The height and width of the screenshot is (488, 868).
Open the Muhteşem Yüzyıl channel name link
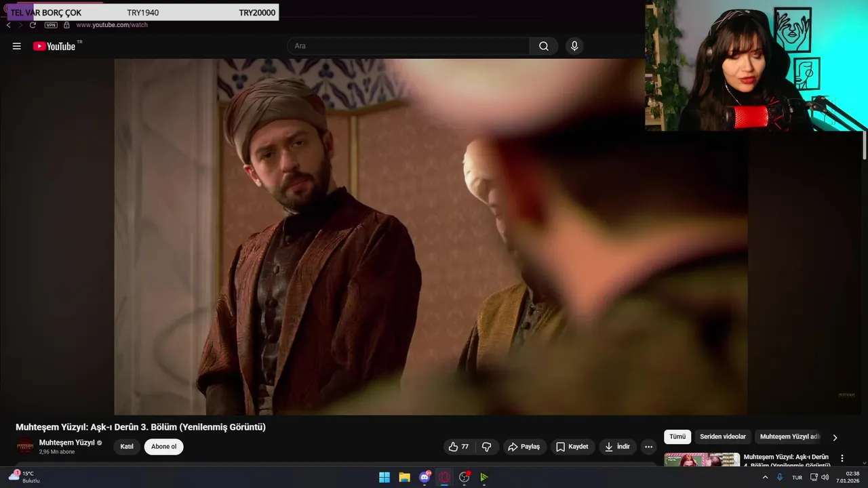(66, 443)
